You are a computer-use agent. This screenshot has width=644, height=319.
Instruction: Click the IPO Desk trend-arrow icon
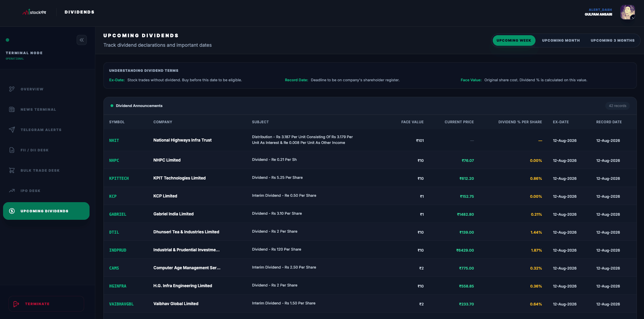(x=12, y=191)
